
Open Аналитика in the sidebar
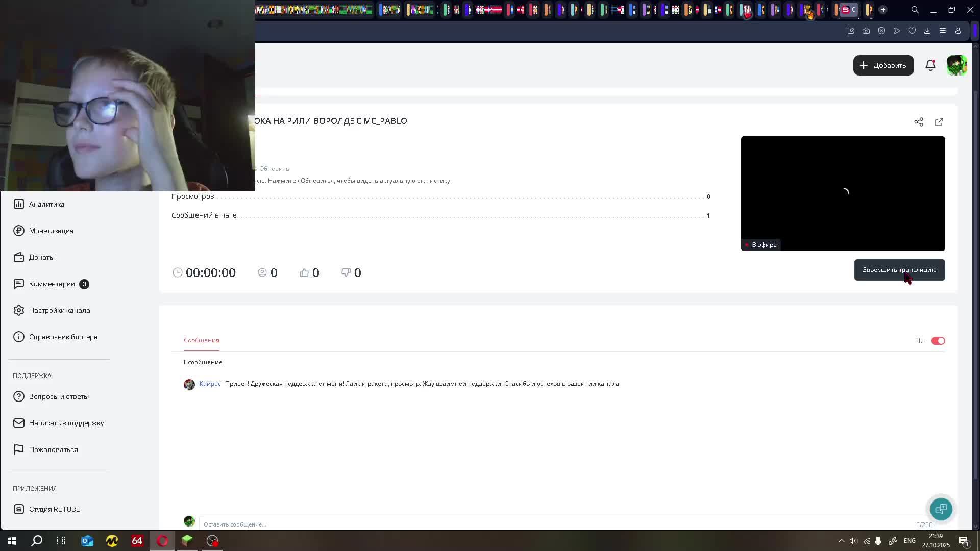point(46,204)
